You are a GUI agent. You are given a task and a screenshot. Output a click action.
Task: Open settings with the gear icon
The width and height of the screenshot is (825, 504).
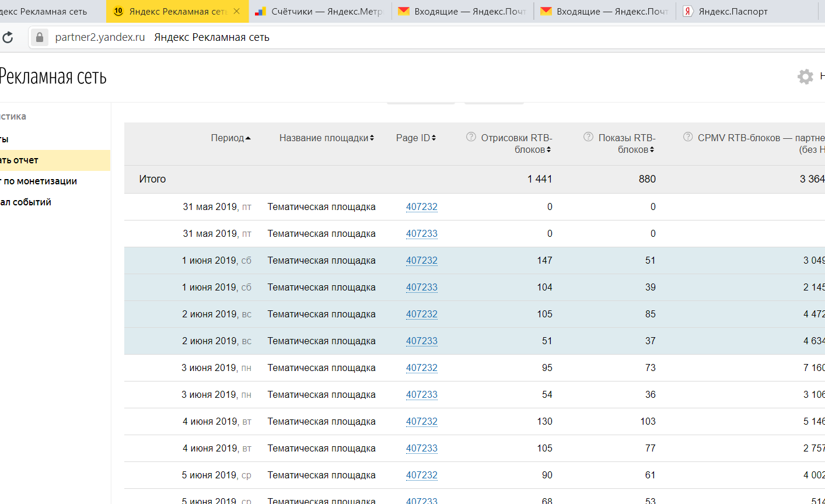(x=805, y=76)
